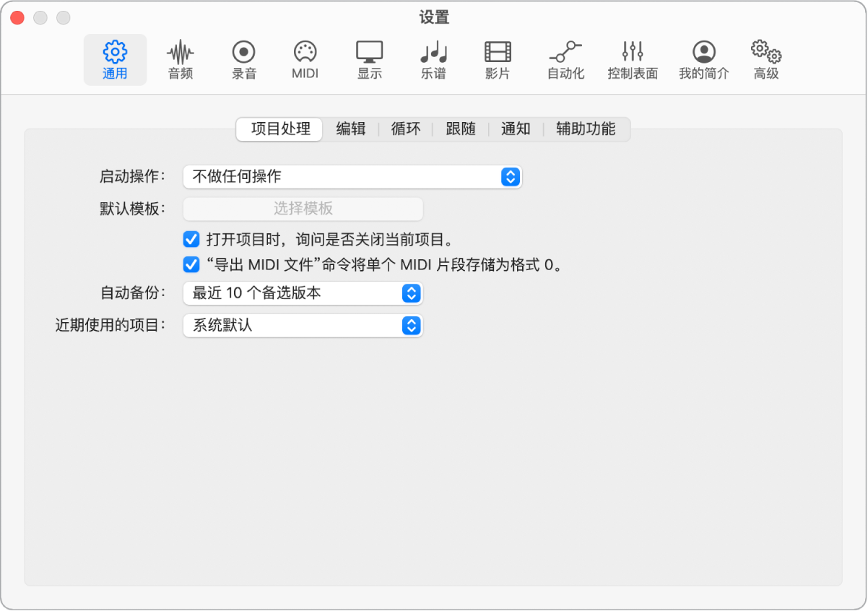This screenshot has width=868, height=611.
Task: Open the 乐谱 settings pane
Action: click(433, 59)
